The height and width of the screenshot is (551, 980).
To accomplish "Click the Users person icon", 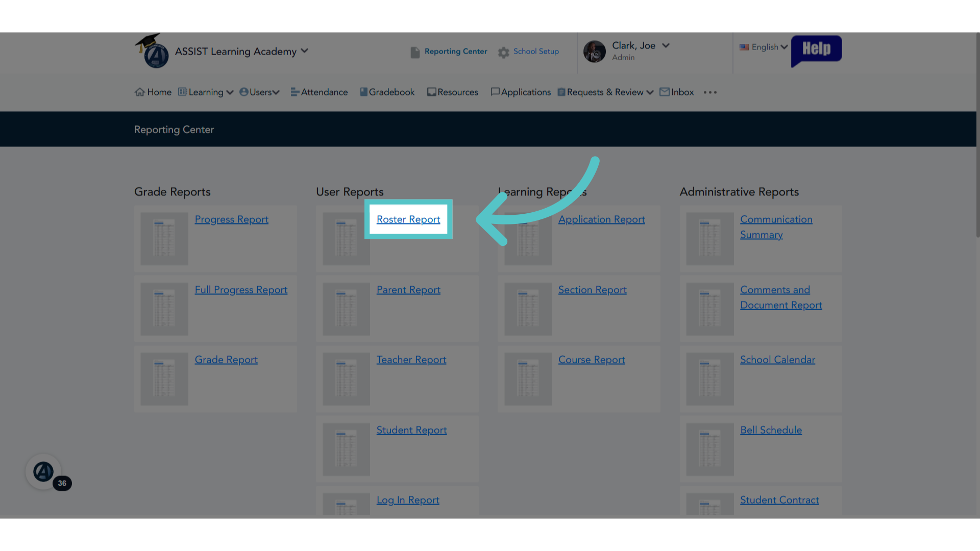I will (x=244, y=92).
